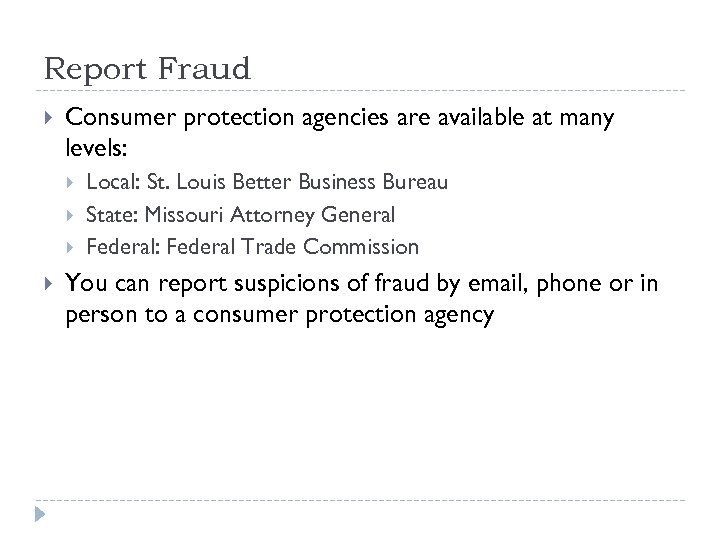Click the "State: Missouri Attorney General" line

pos(240,215)
